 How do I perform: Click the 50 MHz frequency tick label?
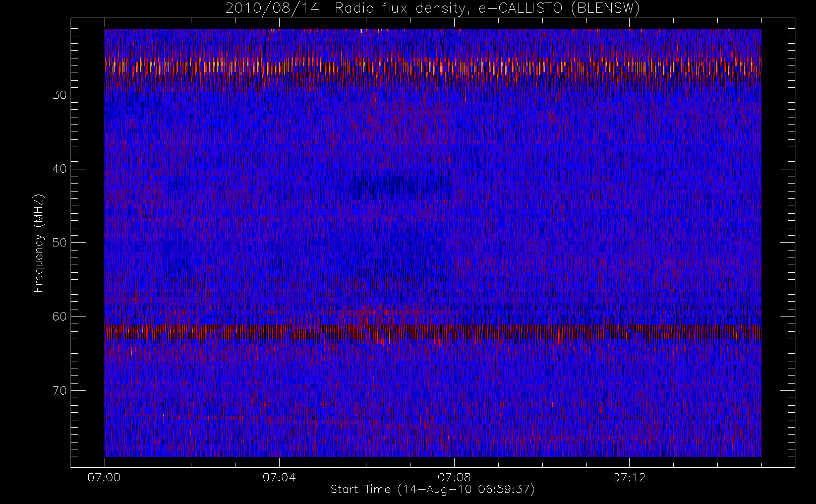coord(60,243)
